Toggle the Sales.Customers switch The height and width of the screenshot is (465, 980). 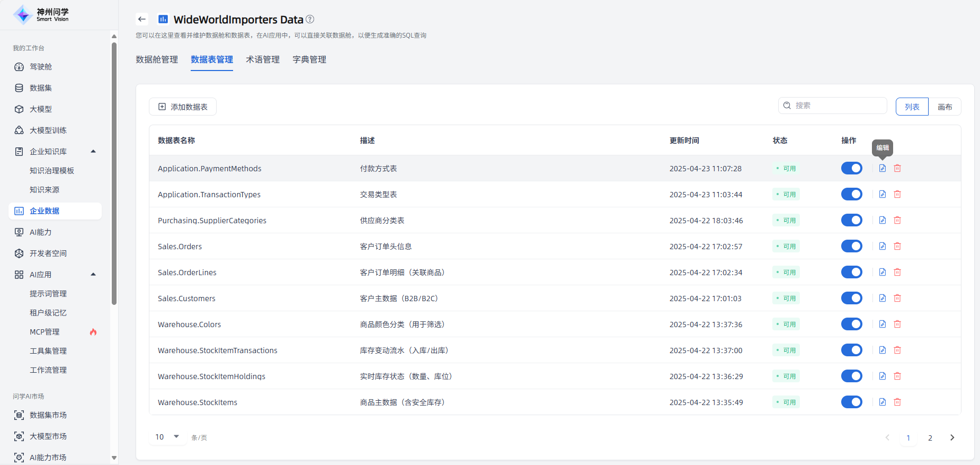[852, 298]
